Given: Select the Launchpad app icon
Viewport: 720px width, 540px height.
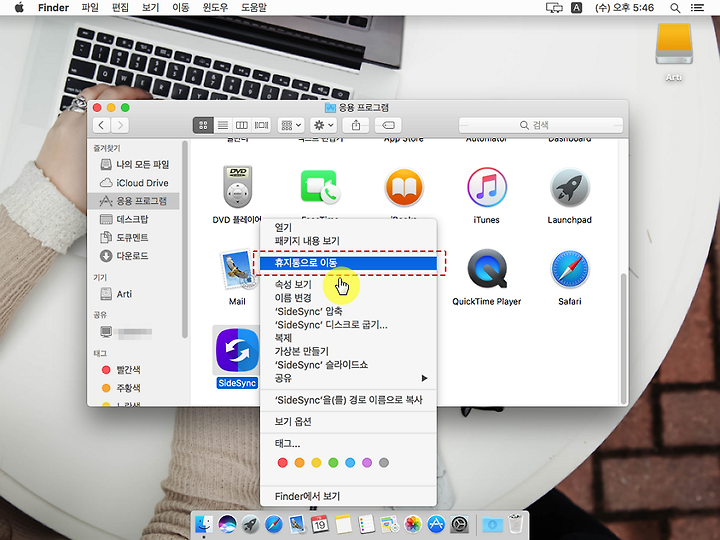Looking at the screenshot, I should pos(569,187).
